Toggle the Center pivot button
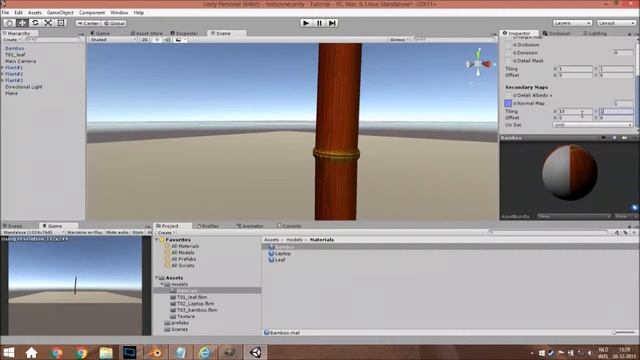 (88, 23)
